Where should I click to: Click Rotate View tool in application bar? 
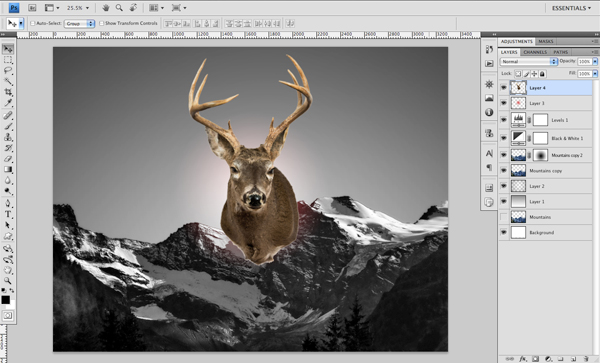coord(133,8)
